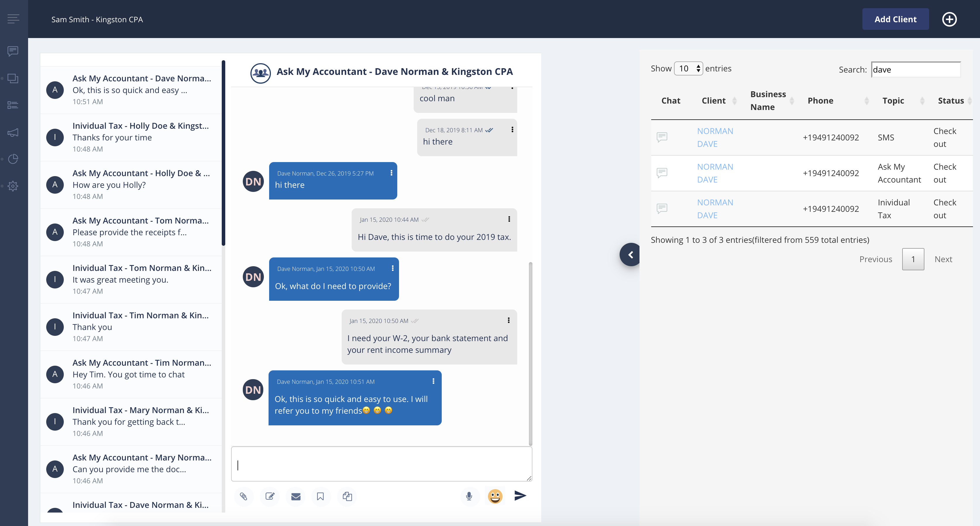Open the Show entries count dropdown
The width and height of the screenshot is (980, 526).
click(x=688, y=68)
